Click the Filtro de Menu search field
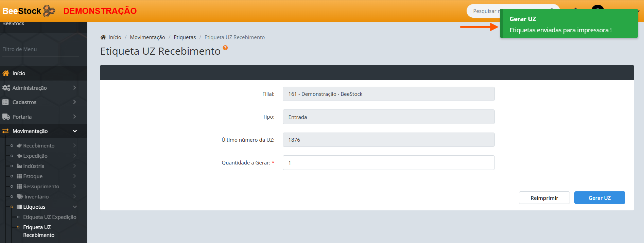Image resolution: width=644 pixels, height=243 pixels. click(40, 49)
